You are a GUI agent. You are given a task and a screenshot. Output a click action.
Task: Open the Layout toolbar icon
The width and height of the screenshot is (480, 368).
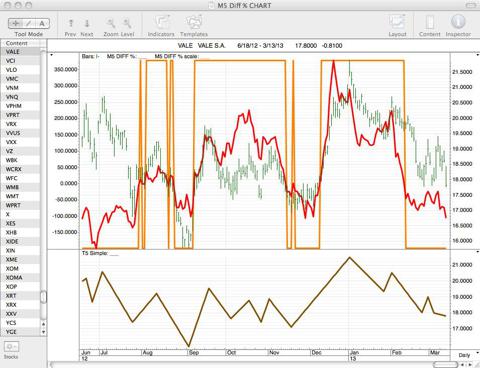(397, 22)
